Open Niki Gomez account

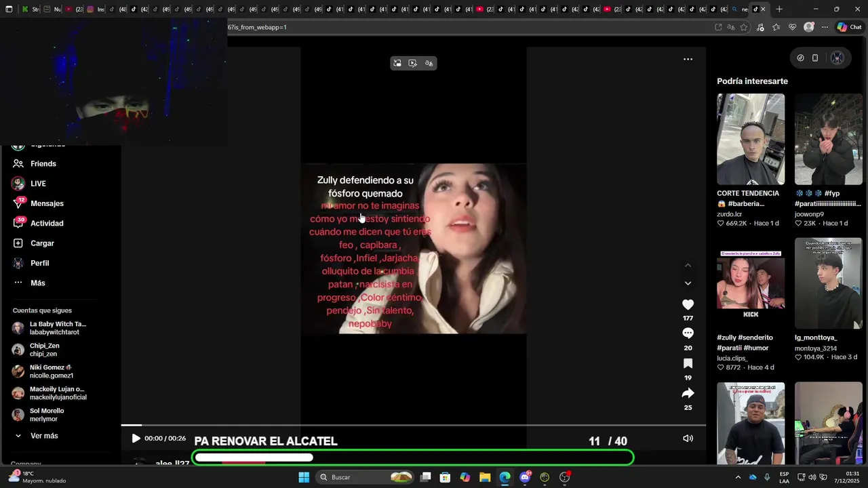tap(51, 371)
